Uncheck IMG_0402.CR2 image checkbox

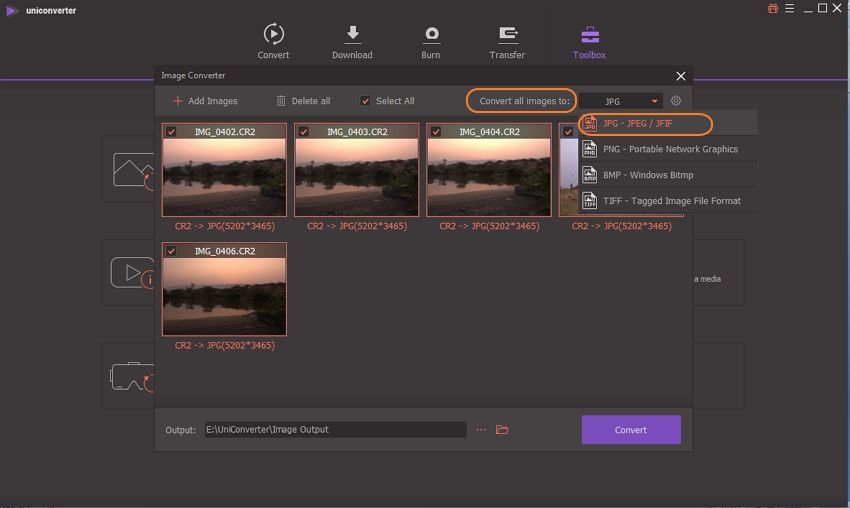coord(171,132)
